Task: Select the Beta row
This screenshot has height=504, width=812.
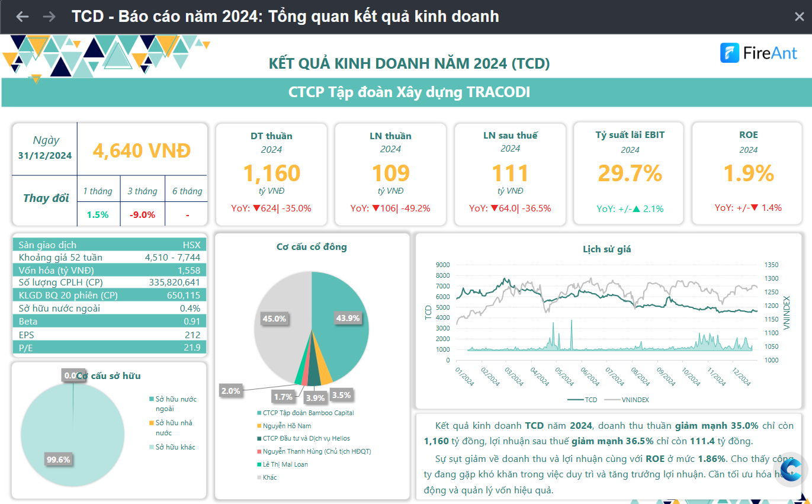Action: 110,322
